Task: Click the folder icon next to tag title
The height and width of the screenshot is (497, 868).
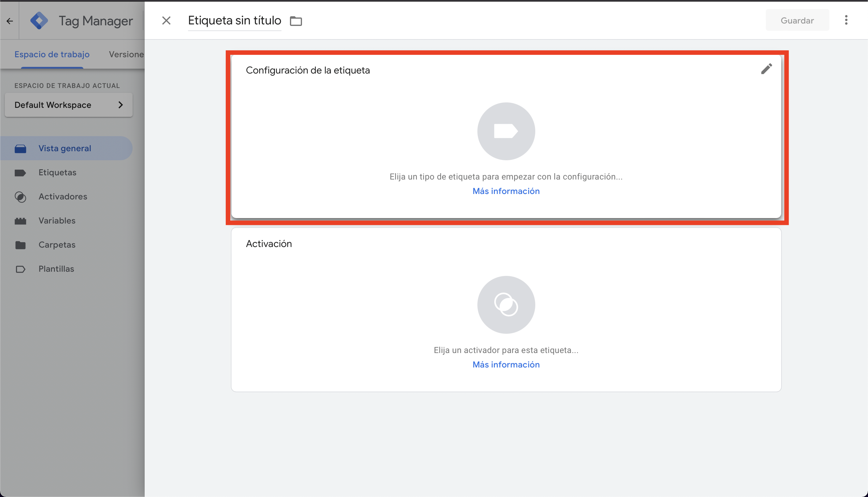Action: [x=296, y=21]
